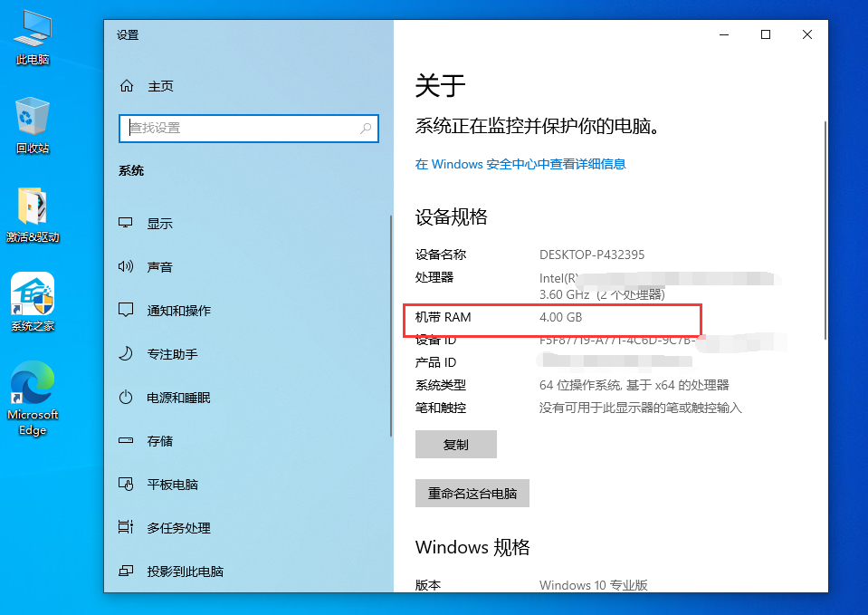Click the 平板电脑 tablet icon
This screenshot has width=868, height=615.
pyautogui.click(x=126, y=484)
